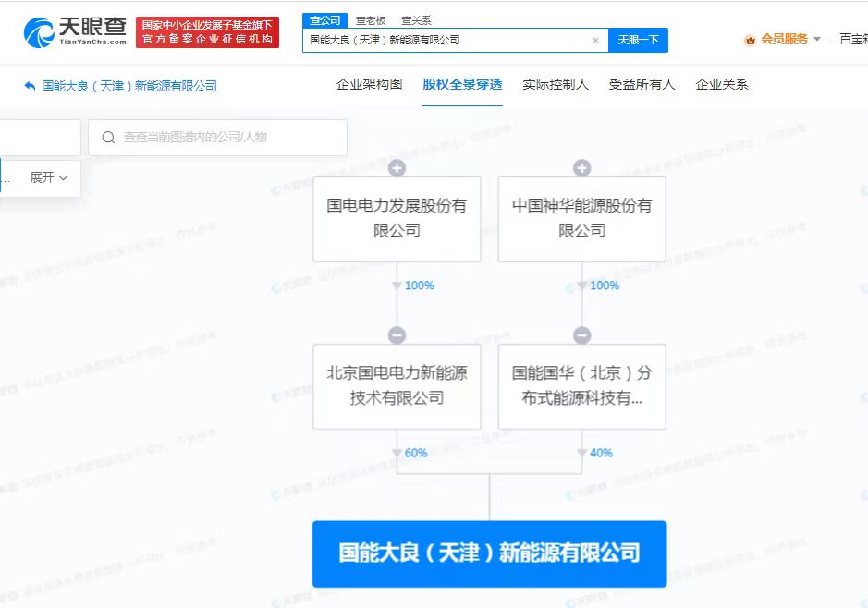
Task: Click the blue 国能大良（天津）新能源有限公司 root node
Action: [x=489, y=553]
